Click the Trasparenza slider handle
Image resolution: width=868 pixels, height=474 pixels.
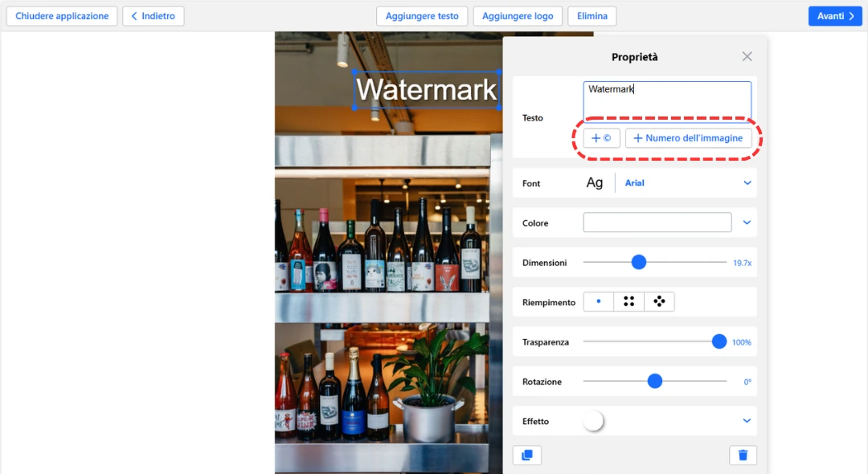(719, 342)
